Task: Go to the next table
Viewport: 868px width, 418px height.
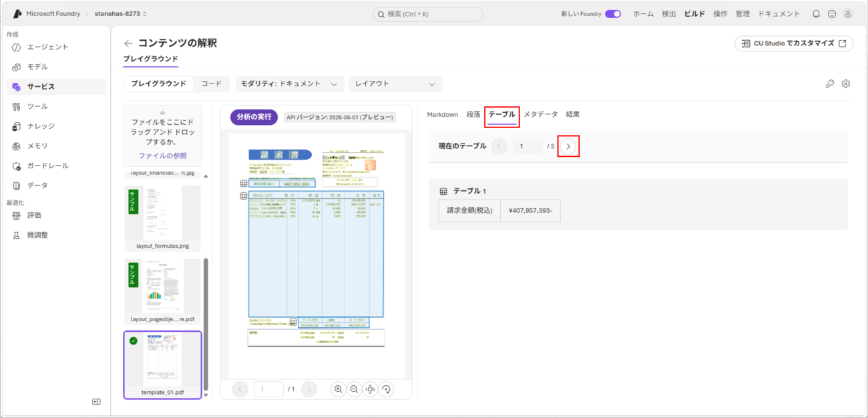Action: coord(568,146)
